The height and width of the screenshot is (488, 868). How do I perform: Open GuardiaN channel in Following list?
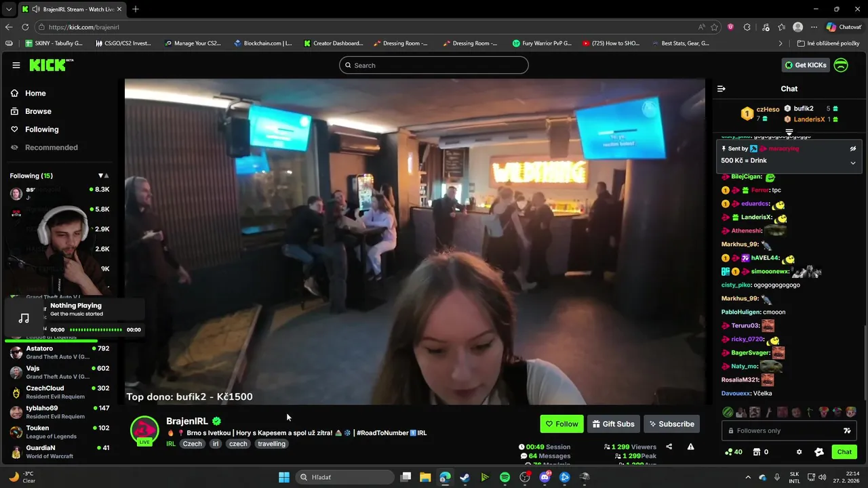pyautogui.click(x=60, y=451)
